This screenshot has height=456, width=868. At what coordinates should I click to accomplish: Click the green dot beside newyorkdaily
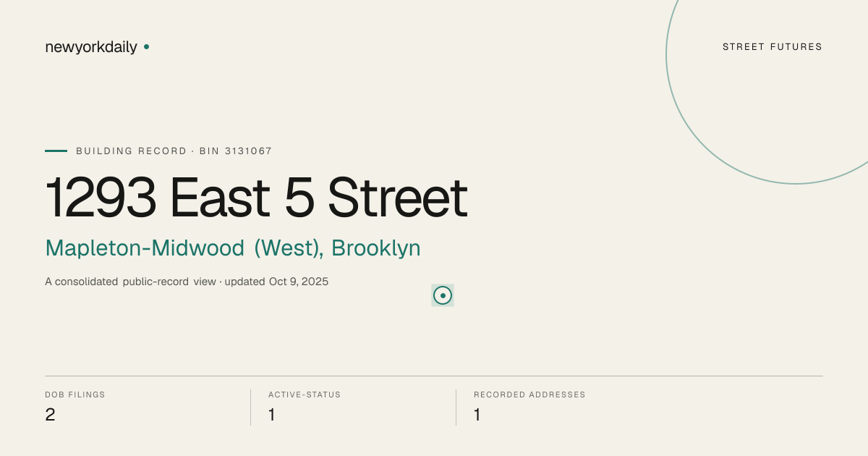pos(146,46)
